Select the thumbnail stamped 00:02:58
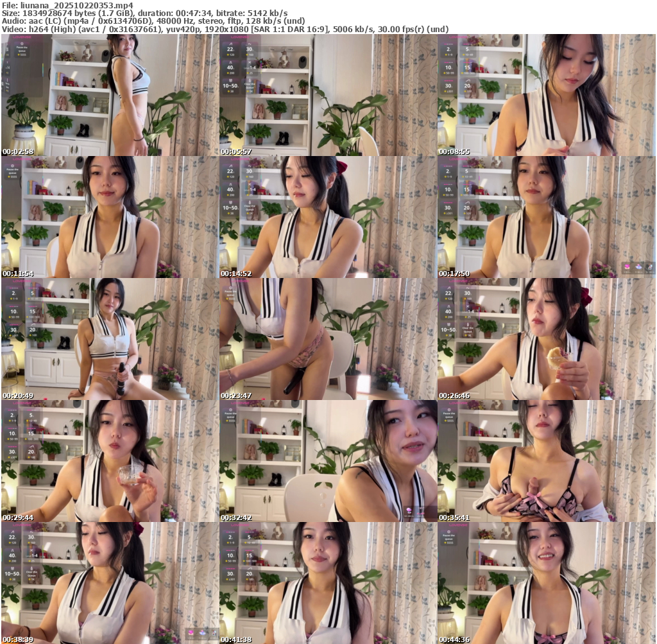 (110, 95)
